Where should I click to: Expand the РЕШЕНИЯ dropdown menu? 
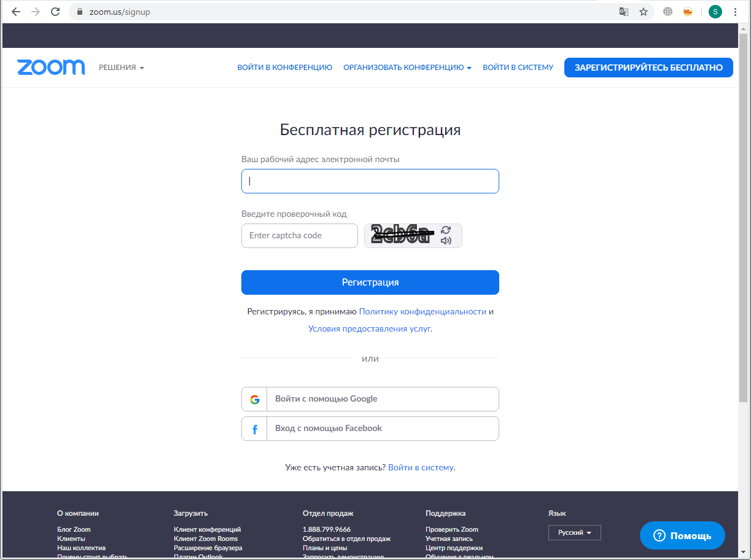[122, 68]
